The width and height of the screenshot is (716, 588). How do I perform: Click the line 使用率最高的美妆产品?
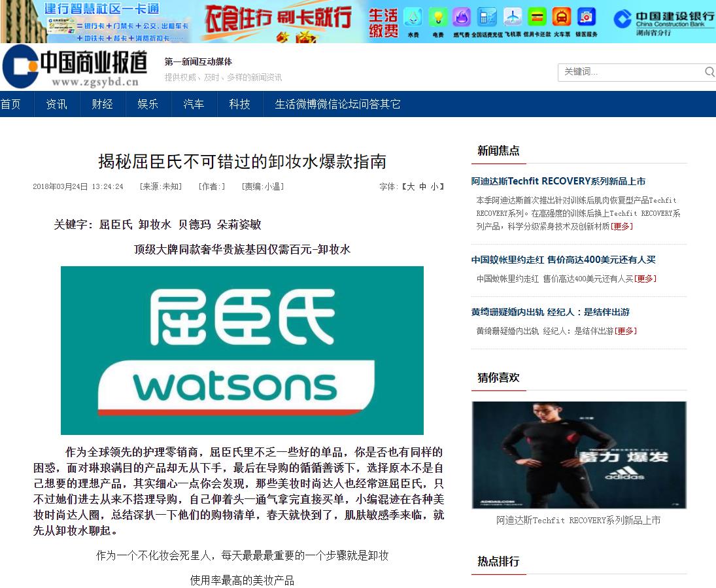coord(242,580)
